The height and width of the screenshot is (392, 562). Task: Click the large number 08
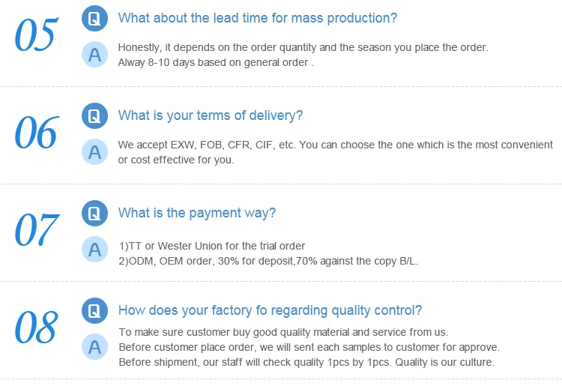pyautogui.click(x=36, y=328)
